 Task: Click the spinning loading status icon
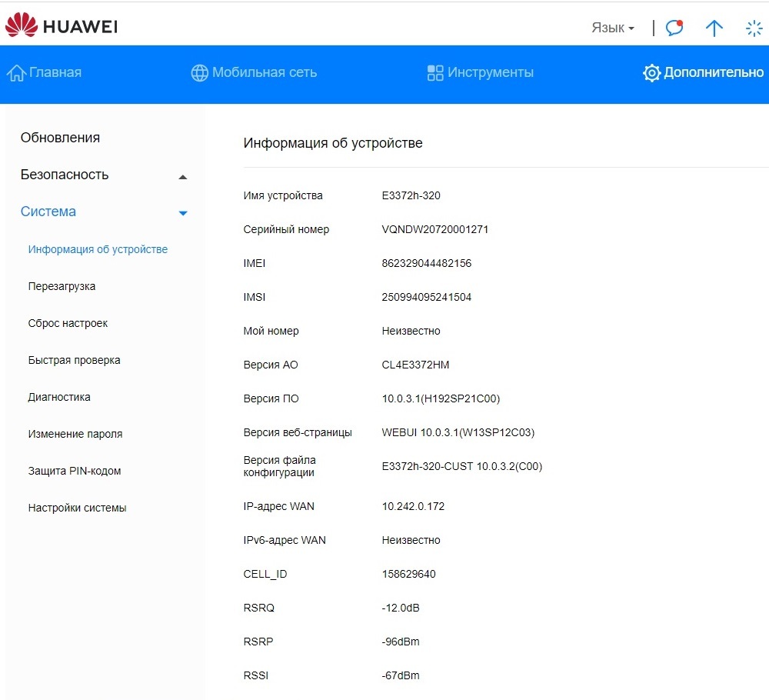point(754,28)
